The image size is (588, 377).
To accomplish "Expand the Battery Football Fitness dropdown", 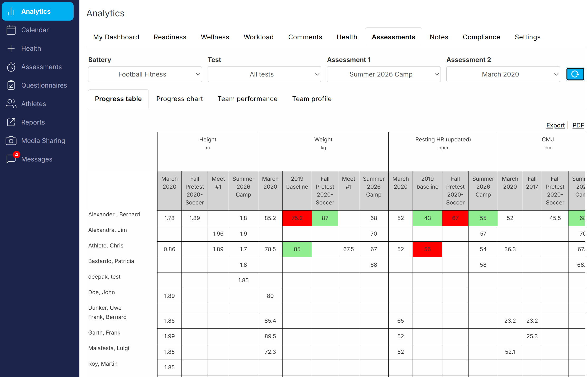I will (145, 74).
